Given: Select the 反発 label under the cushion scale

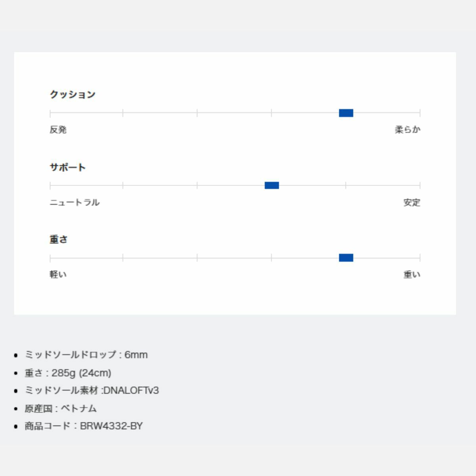Looking at the screenshot, I should tap(58, 130).
